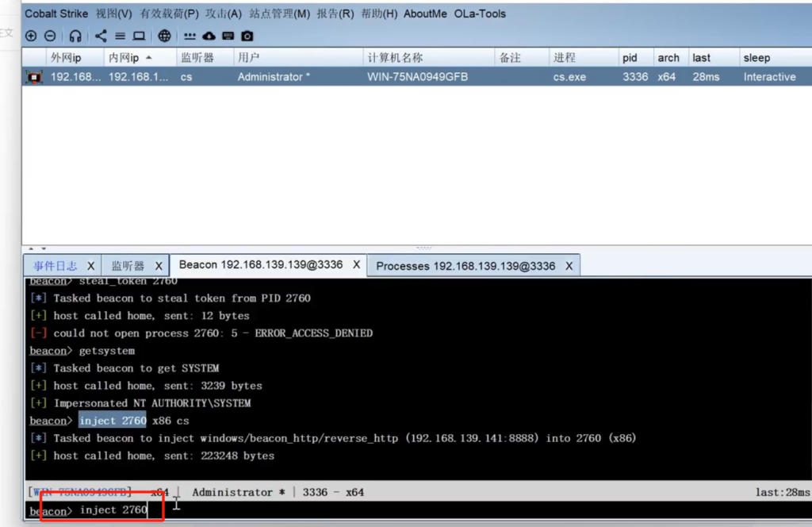Sort by pid column header
This screenshot has height=527, width=812.
636,57
